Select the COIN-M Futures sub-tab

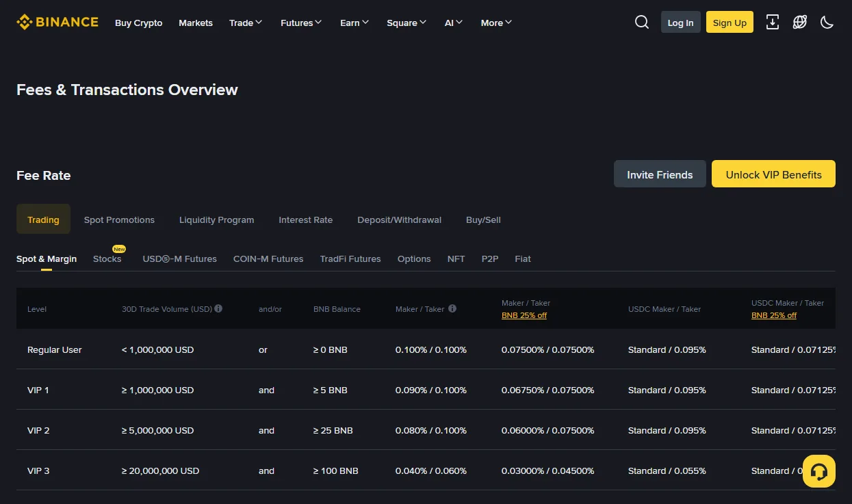[x=268, y=258]
